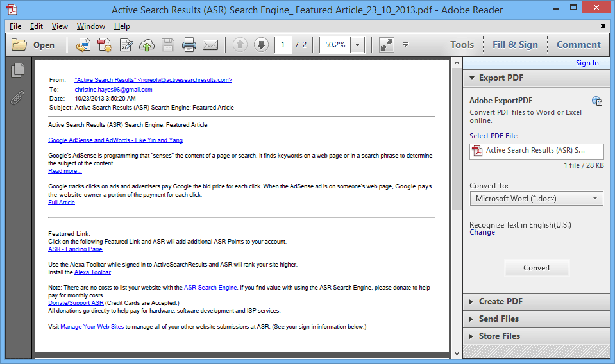
Task: Click the Convert button
Action: pyautogui.click(x=537, y=268)
